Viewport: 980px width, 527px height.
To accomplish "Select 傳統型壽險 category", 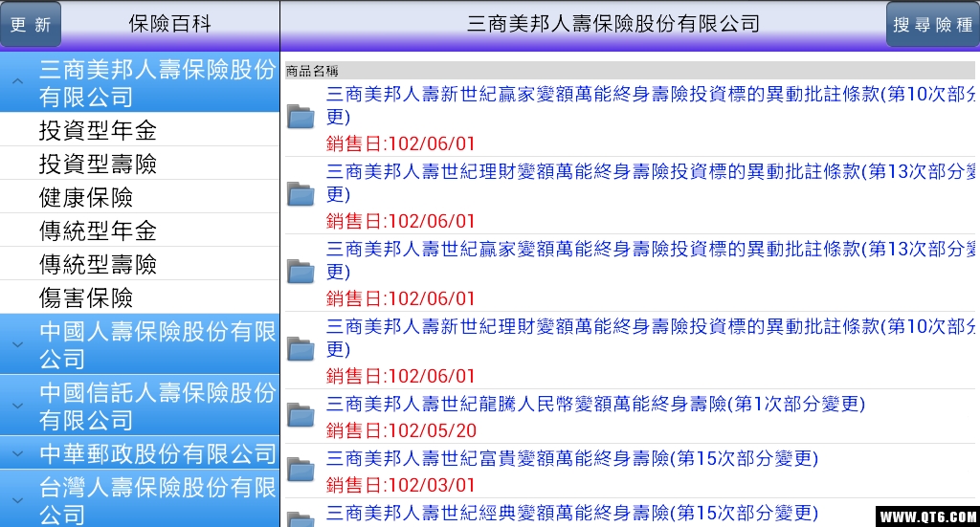I will tap(140, 264).
